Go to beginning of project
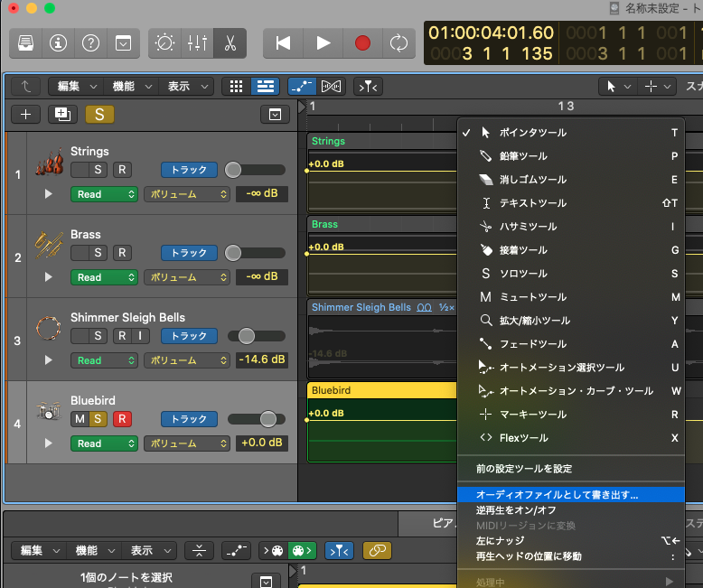703x588 pixels. pyautogui.click(x=283, y=43)
